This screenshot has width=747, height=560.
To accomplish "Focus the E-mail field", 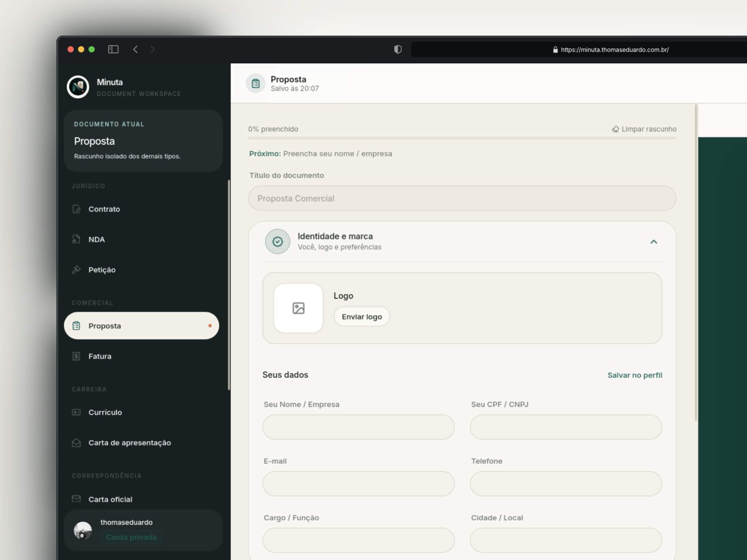I will click(358, 484).
